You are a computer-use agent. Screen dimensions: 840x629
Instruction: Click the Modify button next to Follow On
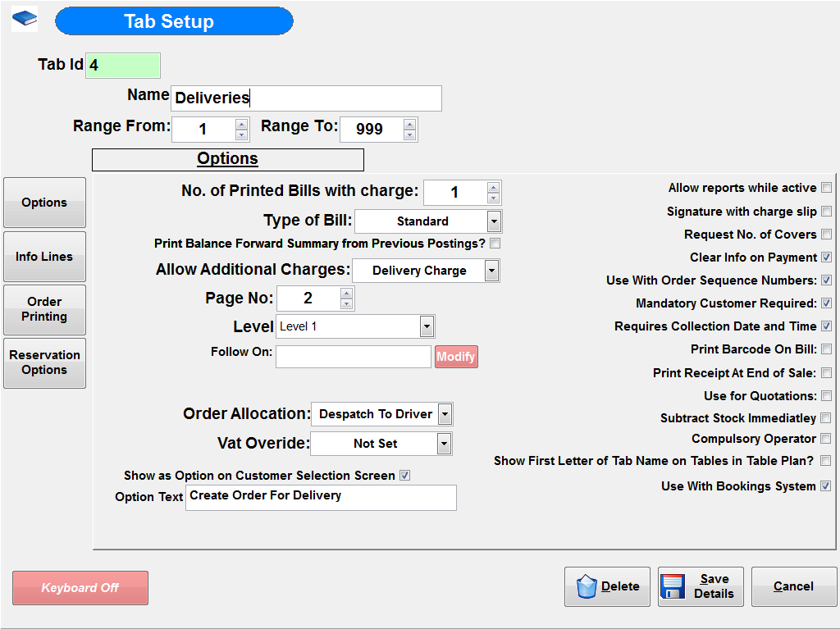pos(456,356)
